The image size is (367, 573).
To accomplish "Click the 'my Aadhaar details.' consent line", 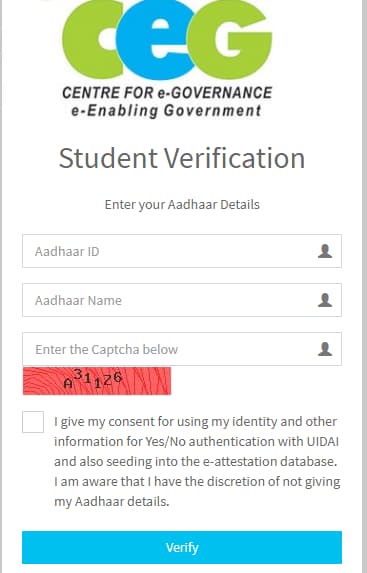I will (111, 501).
